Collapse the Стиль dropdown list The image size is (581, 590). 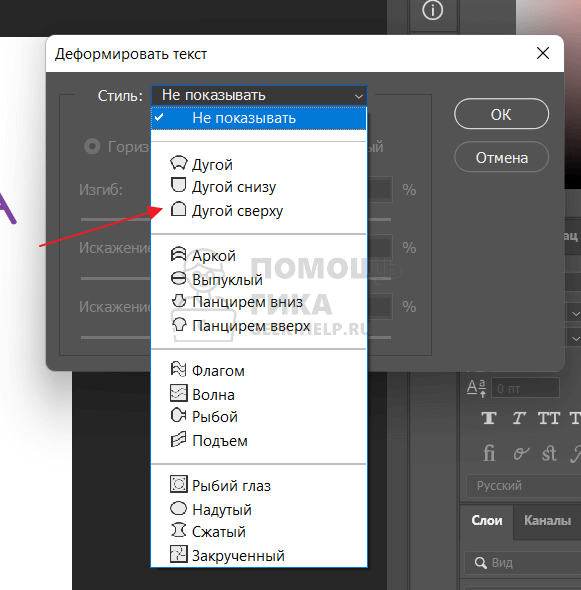point(259,96)
